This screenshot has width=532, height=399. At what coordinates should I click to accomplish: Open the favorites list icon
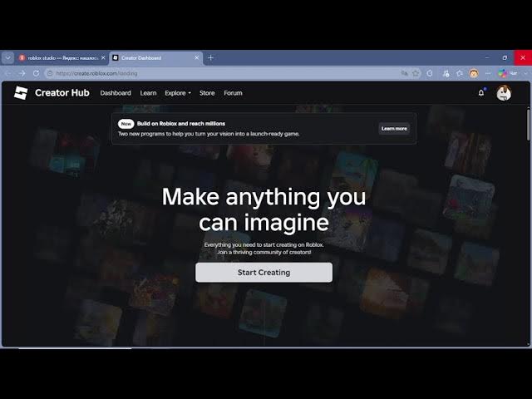(460, 73)
